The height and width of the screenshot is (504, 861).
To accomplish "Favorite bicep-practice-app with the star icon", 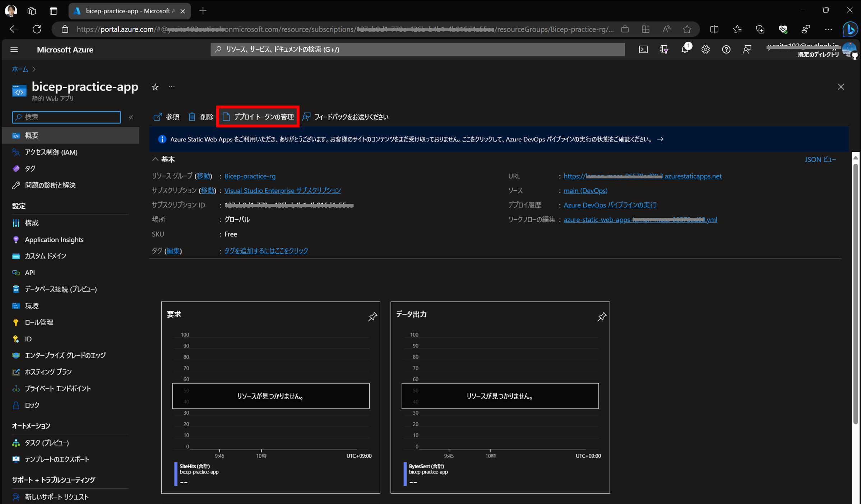I will pyautogui.click(x=155, y=87).
